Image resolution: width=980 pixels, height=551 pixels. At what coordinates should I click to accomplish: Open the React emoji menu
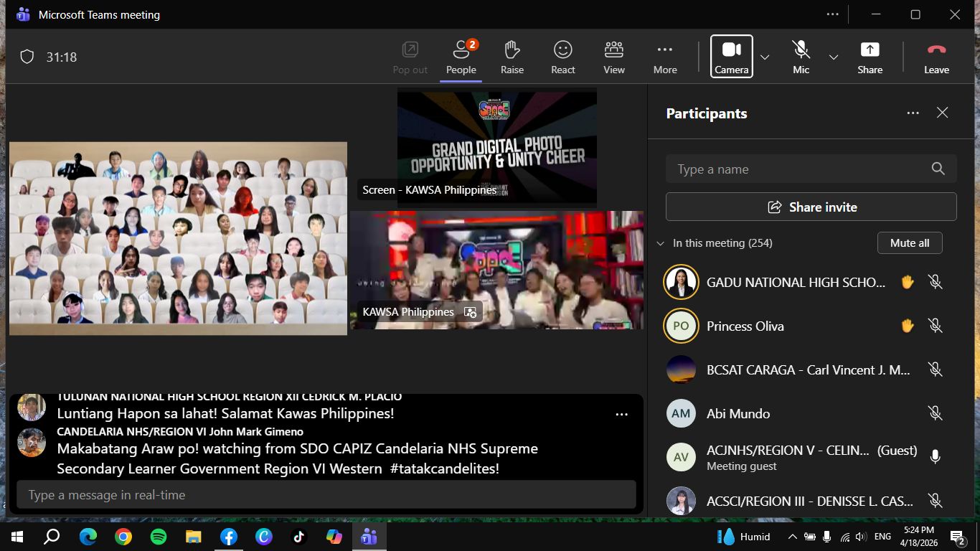562,57
